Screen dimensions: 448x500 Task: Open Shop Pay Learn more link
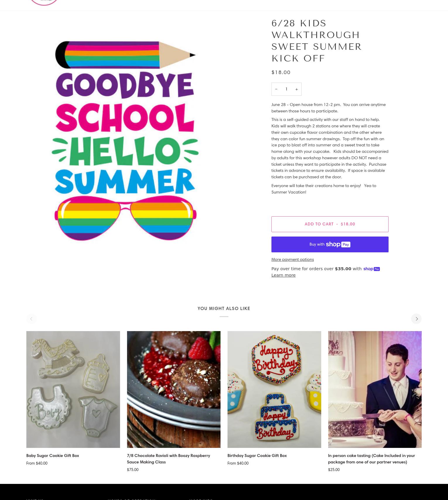pos(283,275)
